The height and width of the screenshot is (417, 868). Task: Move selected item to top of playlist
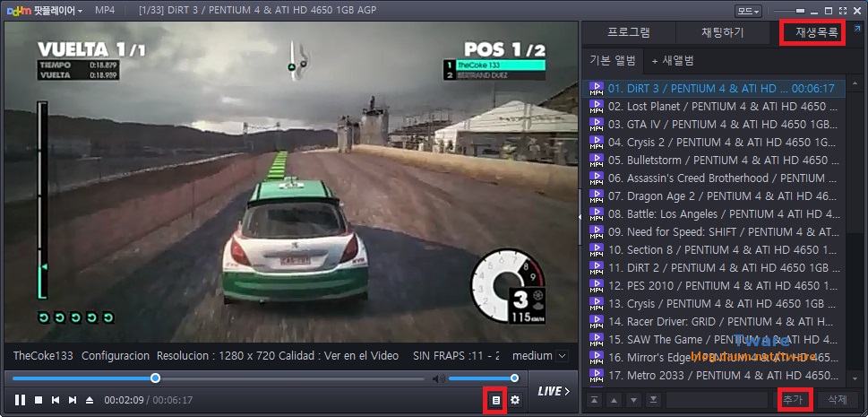tap(594, 400)
